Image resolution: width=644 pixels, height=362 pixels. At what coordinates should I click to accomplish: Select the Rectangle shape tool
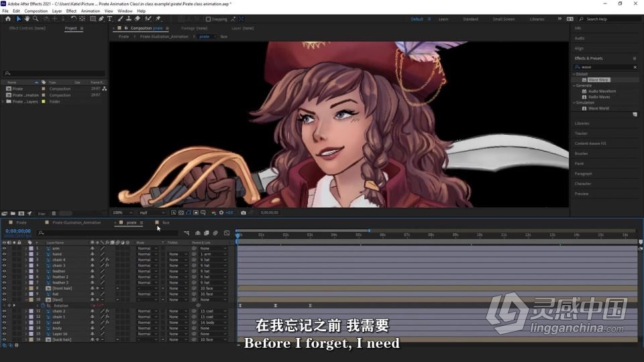click(93, 19)
